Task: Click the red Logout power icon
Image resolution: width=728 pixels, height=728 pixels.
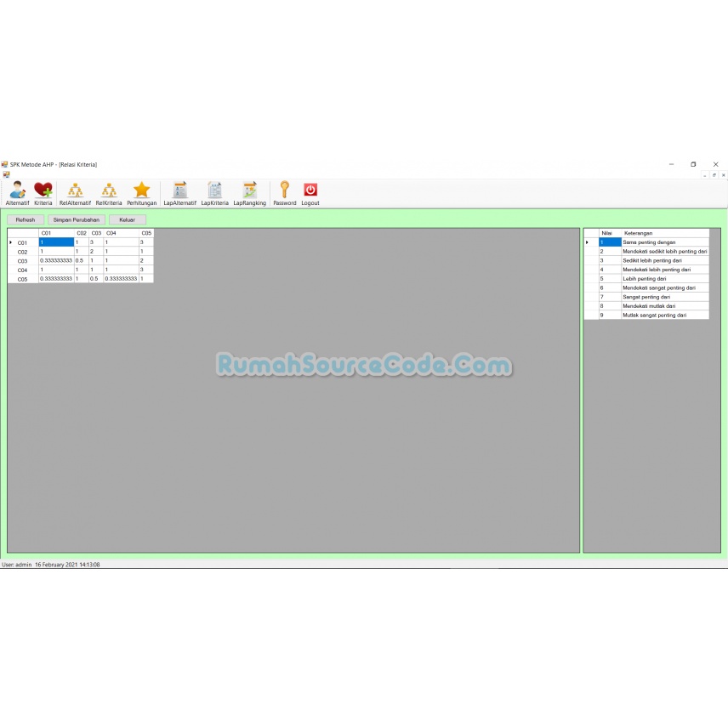Action: pyautogui.click(x=310, y=193)
